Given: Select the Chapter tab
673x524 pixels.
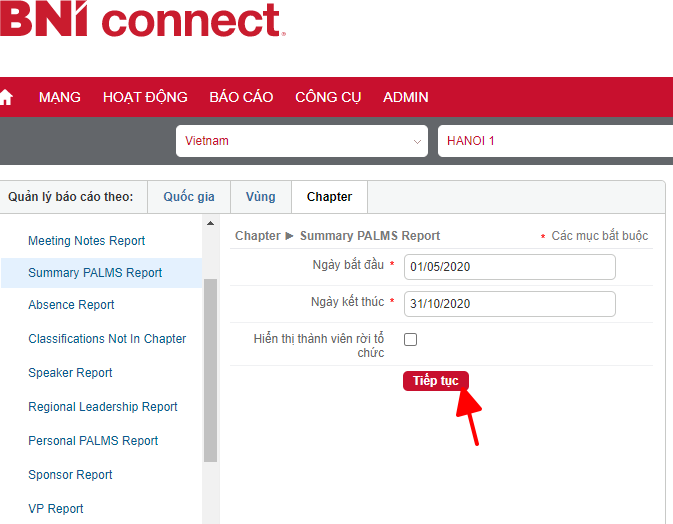Looking at the screenshot, I should [x=329, y=197].
